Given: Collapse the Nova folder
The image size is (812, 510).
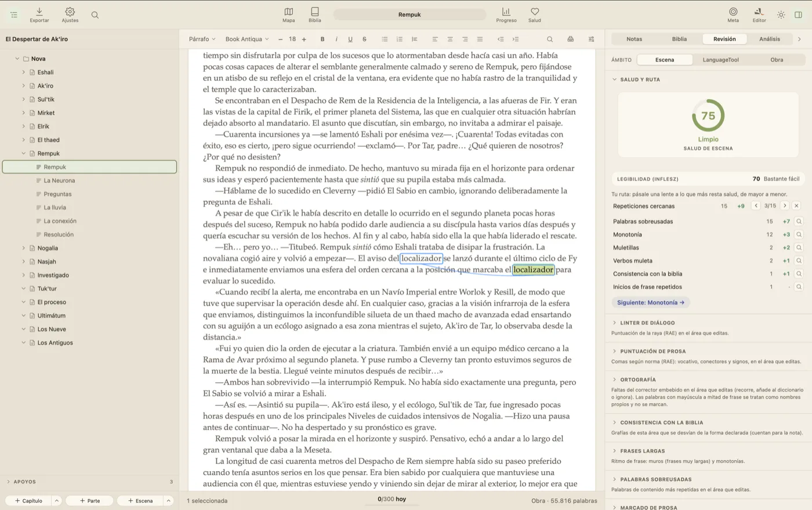Looking at the screenshot, I should point(17,59).
